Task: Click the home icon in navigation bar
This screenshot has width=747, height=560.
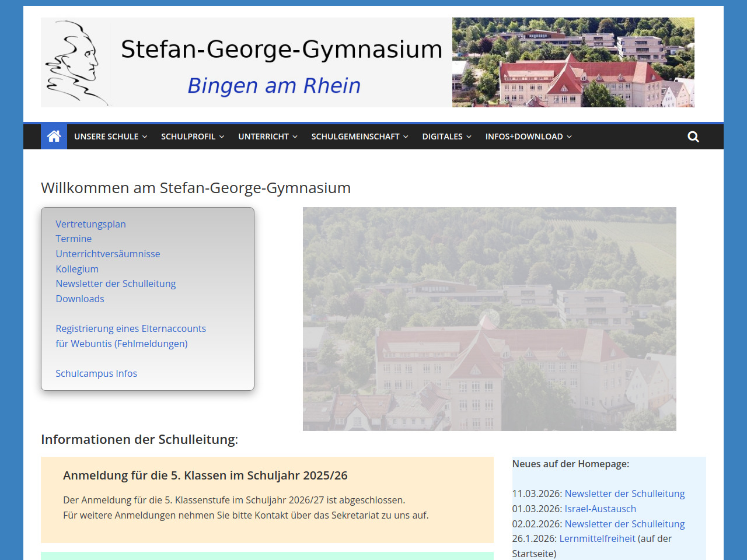Action: pyautogui.click(x=54, y=136)
